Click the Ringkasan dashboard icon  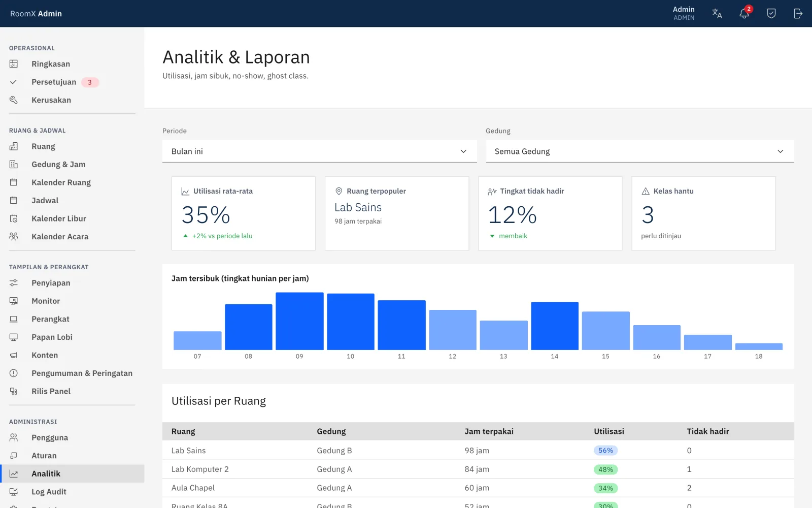pos(14,64)
